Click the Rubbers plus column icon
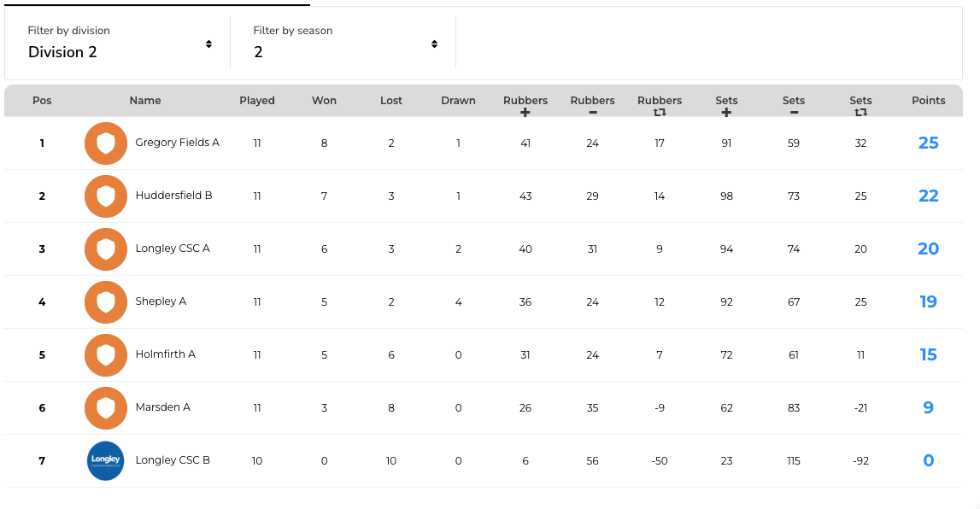 [525, 113]
